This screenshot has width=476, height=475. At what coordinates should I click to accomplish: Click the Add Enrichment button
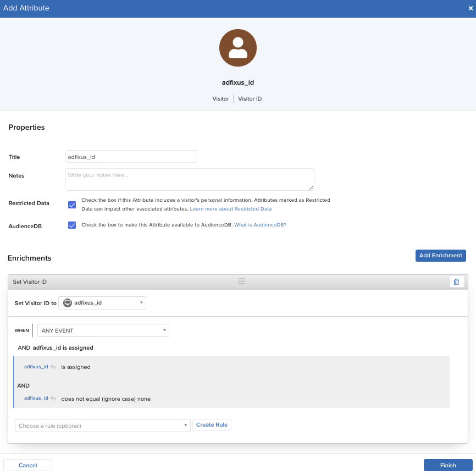(440, 256)
